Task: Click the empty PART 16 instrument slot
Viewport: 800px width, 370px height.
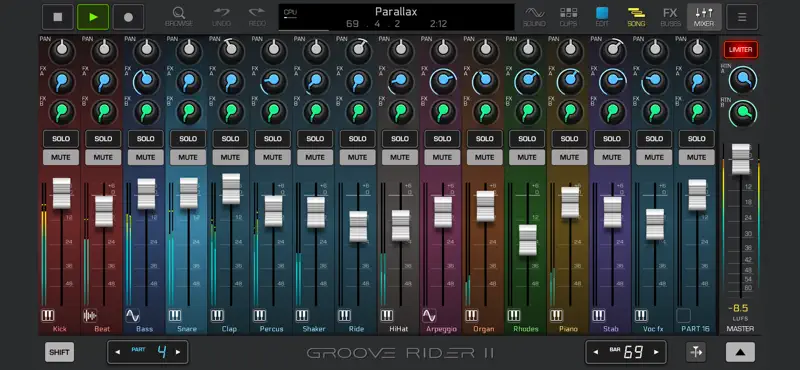Action: [683, 315]
